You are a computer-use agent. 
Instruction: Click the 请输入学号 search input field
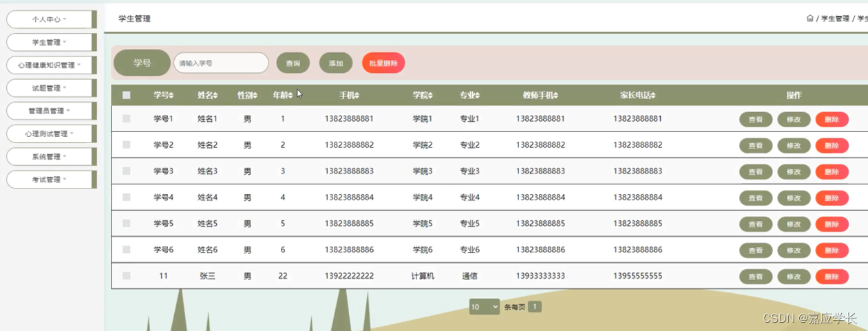coord(221,63)
